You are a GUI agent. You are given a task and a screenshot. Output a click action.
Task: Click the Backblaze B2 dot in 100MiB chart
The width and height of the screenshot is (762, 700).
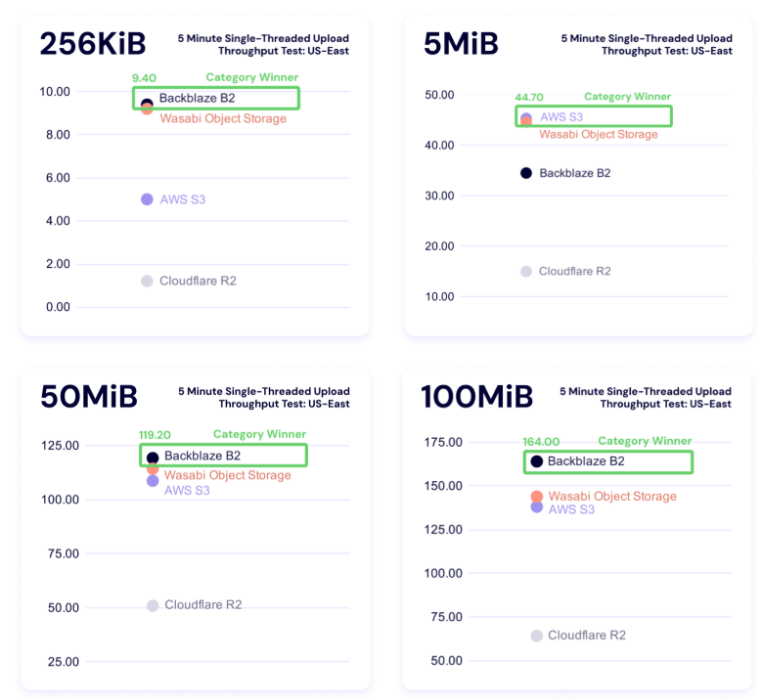[536, 461]
